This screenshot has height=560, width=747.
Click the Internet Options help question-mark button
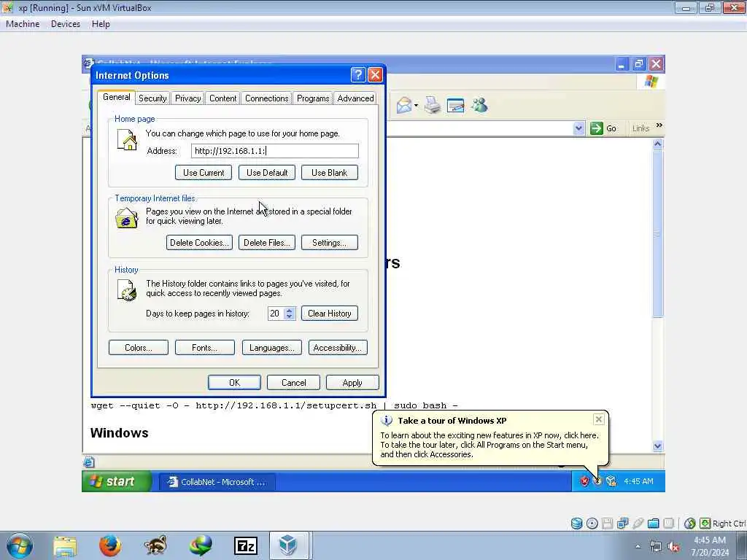(358, 75)
